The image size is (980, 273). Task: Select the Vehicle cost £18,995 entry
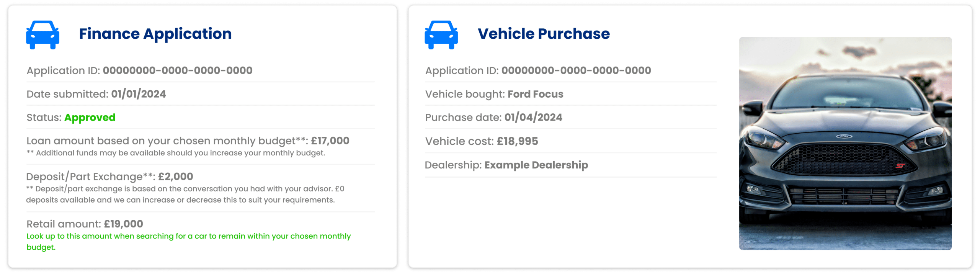(x=482, y=141)
